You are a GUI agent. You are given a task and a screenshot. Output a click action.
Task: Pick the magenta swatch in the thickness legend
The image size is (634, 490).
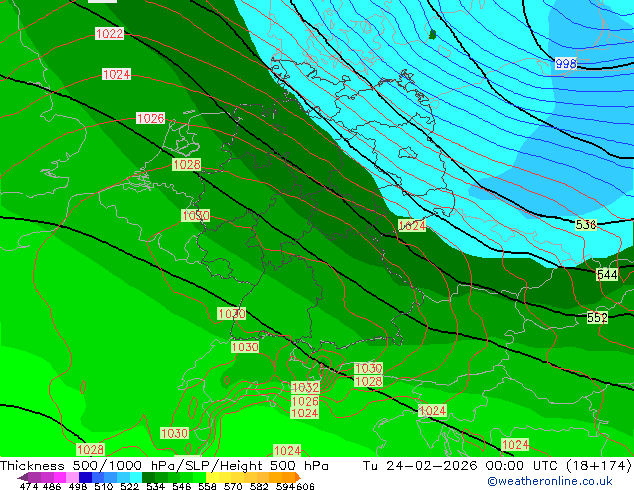click(x=60, y=477)
